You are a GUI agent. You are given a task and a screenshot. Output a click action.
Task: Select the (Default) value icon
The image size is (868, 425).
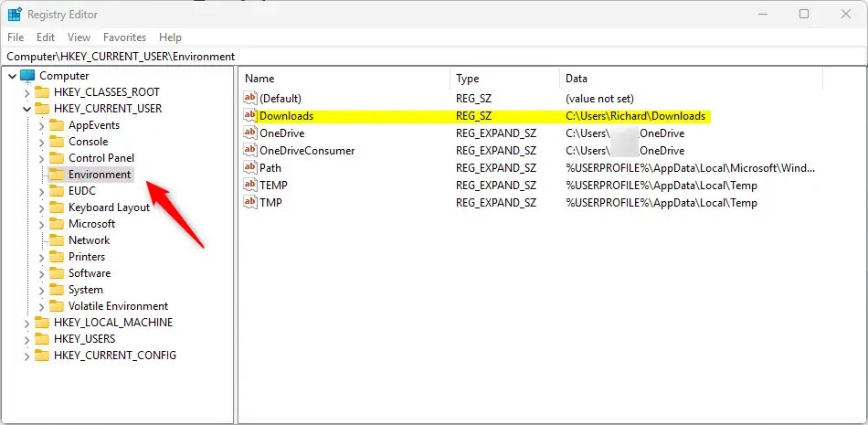[250, 99]
